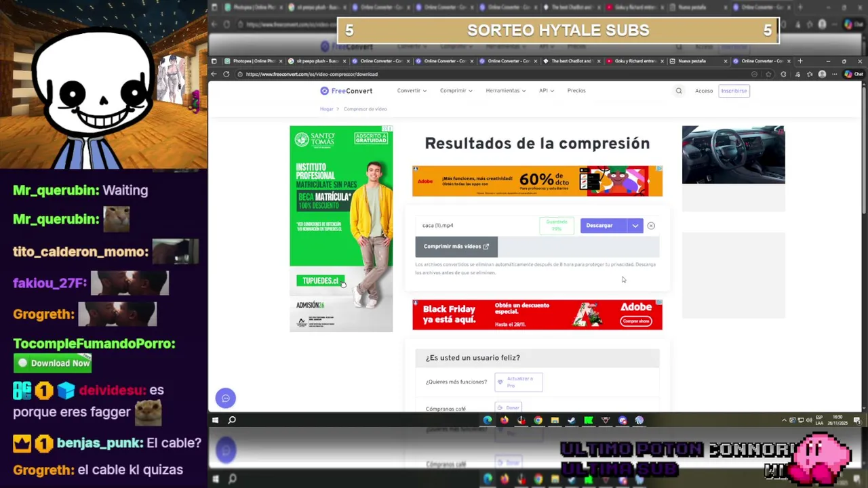
Task: Click the TUPUEDES.CL button in the Santo Tomás ad
Action: coord(320,281)
